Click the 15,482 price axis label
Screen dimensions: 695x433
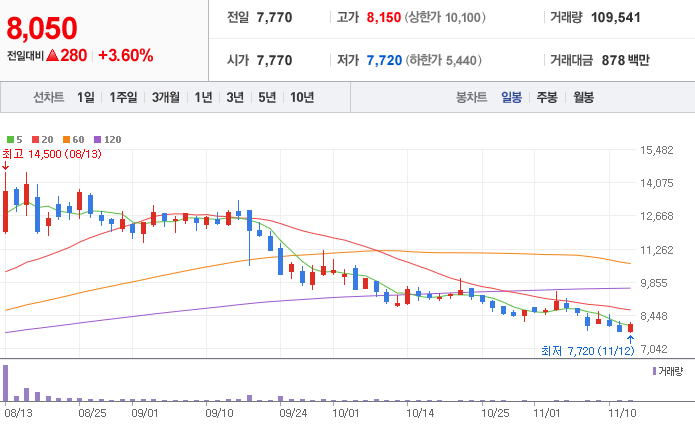656,150
